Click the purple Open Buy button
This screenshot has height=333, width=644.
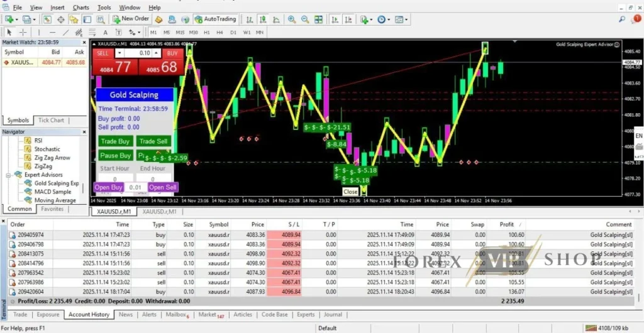pos(108,187)
